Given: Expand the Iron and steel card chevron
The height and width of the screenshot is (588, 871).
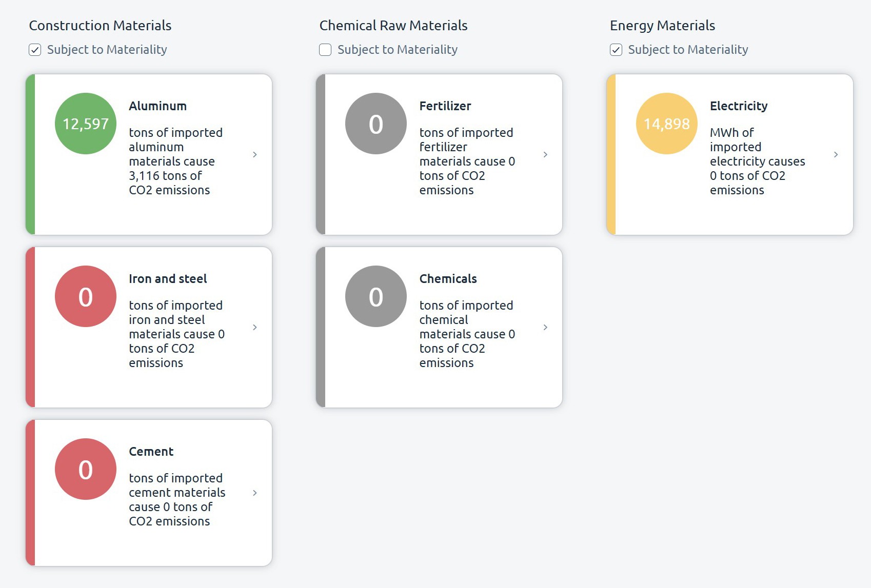Looking at the screenshot, I should click(x=255, y=327).
